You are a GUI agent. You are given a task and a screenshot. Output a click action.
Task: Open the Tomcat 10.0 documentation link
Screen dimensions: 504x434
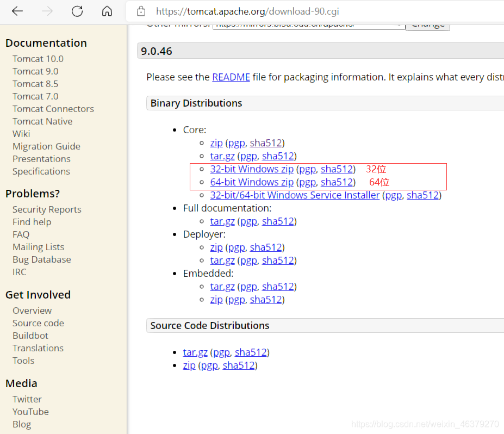point(38,59)
